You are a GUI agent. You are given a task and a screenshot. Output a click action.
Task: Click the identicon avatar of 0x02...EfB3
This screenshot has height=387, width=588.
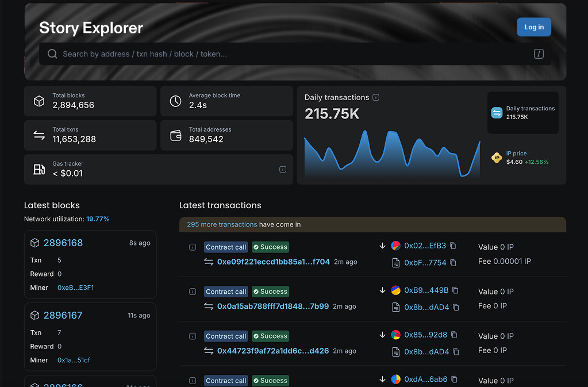(x=395, y=246)
